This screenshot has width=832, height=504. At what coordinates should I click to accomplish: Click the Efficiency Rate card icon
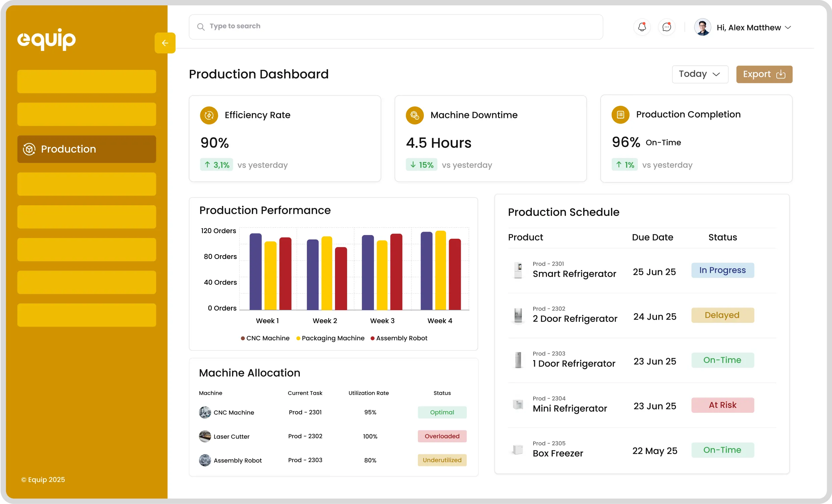209,115
